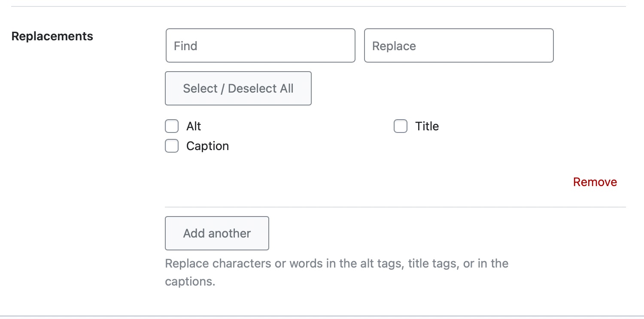Viewport: 644px width, 319px height.
Task: Enable the Title checkbox
Action: pos(401,126)
